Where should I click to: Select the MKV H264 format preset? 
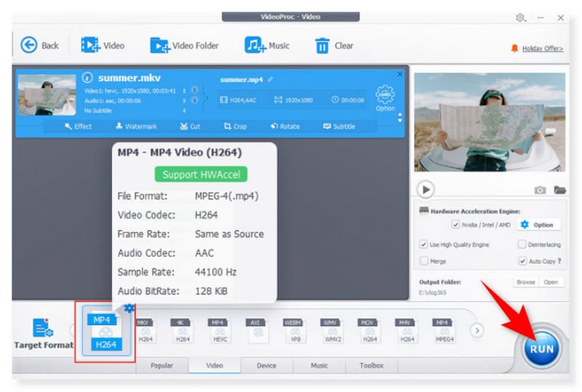[145, 330]
